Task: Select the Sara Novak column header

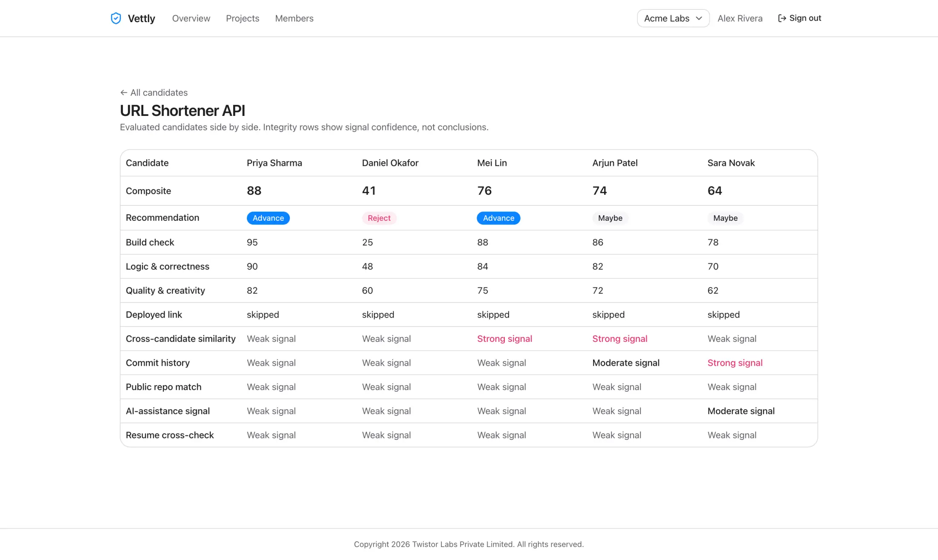Action: pos(731,163)
